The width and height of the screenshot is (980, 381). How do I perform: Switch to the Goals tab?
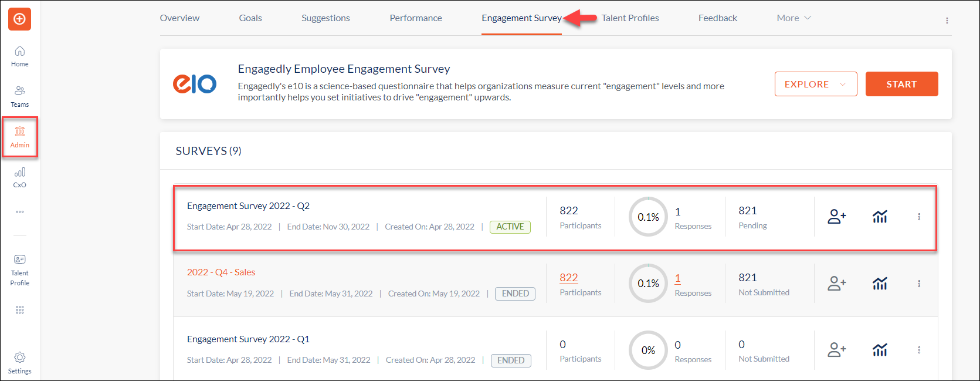click(x=250, y=18)
